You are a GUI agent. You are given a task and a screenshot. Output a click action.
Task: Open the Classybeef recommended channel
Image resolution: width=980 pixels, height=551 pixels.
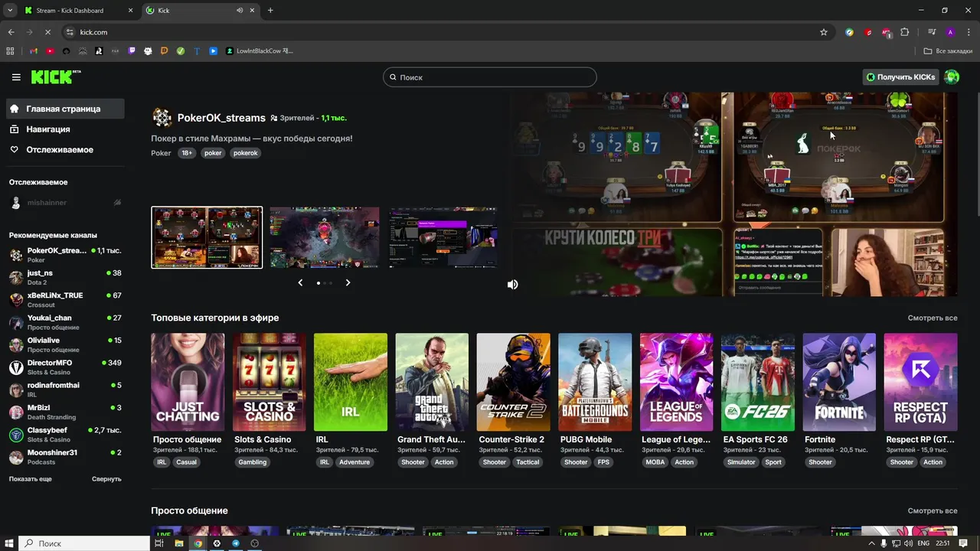(66, 435)
